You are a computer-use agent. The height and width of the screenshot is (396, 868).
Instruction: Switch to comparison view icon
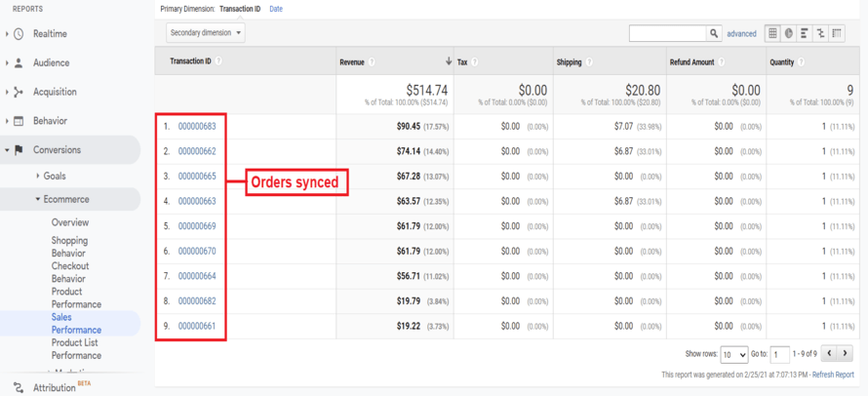[x=820, y=34]
